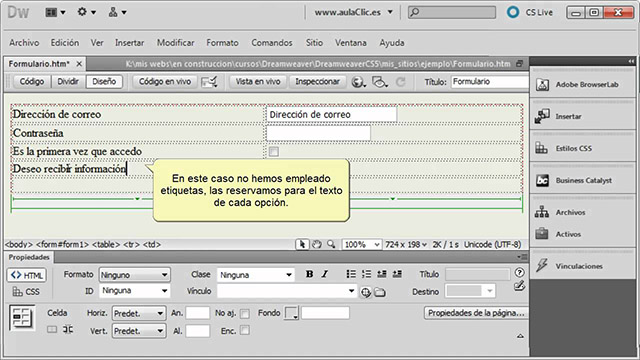
Task: Select the Zoom tool in status bar
Action: click(331, 244)
